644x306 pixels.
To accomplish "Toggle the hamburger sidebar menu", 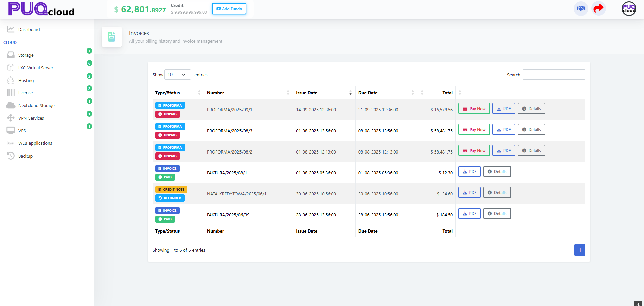I will [83, 8].
